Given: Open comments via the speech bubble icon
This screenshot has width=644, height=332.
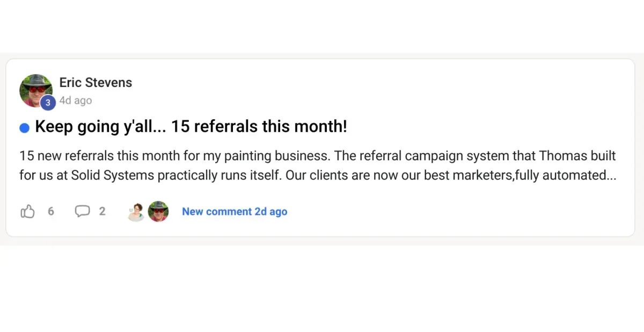Looking at the screenshot, I should click(x=82, y=212).
